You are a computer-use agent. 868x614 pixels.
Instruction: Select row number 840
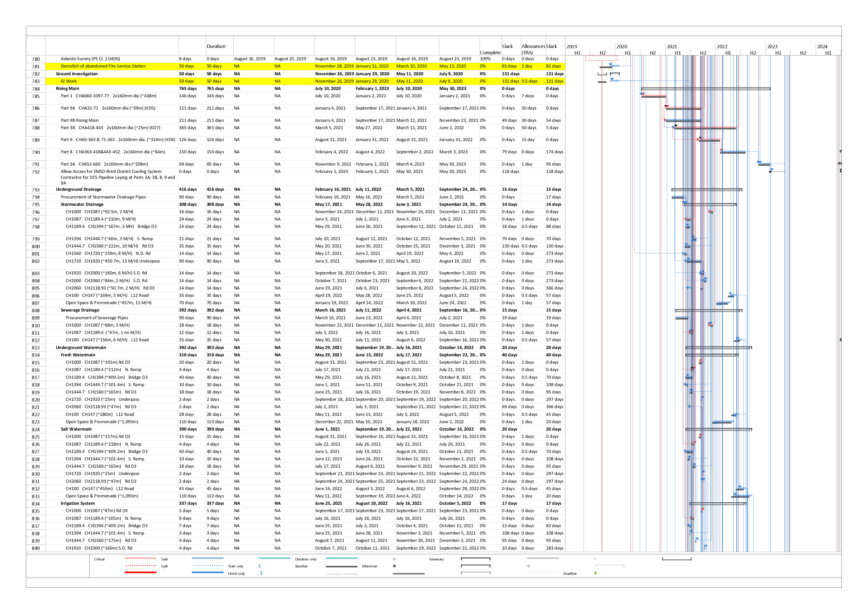[36, 549]
